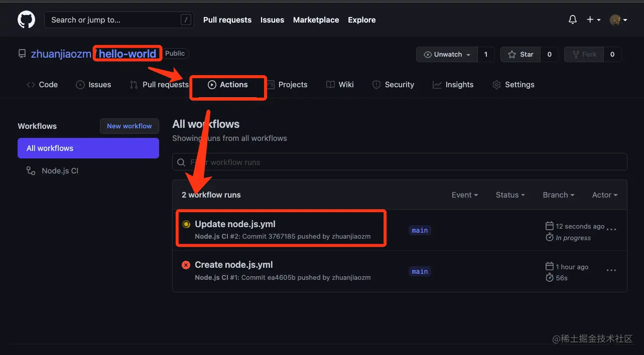The width and height of the screenshot is (644, 355).
Task: Open the zhuanjiaozm owner link
Action: point(61,54)
